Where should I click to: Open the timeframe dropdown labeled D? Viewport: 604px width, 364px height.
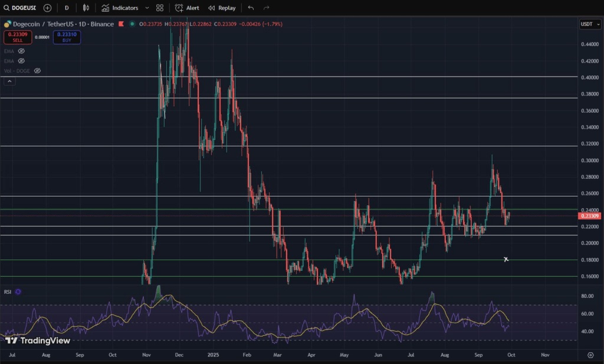[x=66, y=8]
